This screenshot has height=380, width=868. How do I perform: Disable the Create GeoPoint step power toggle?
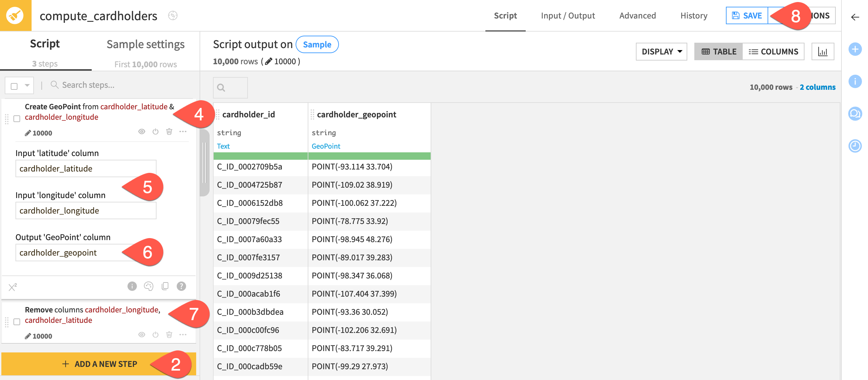pyautogui.click(x=155, y=131)
